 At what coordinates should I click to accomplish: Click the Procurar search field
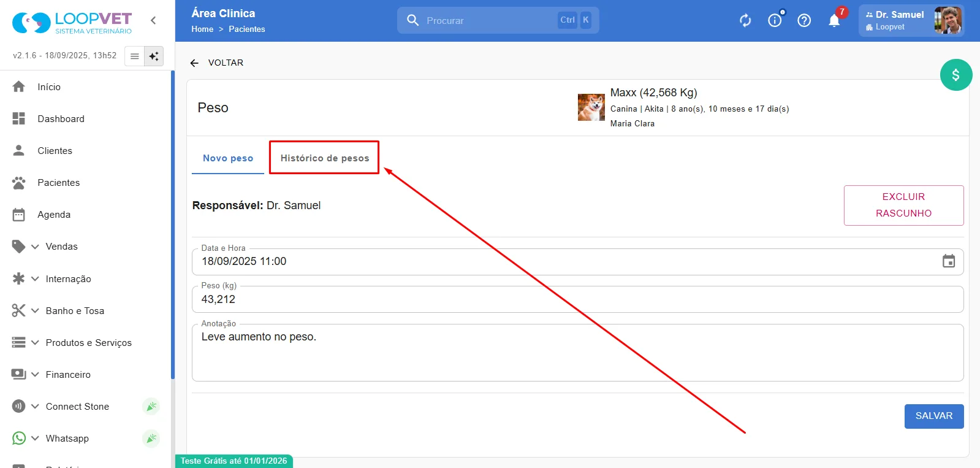point(498,20)
